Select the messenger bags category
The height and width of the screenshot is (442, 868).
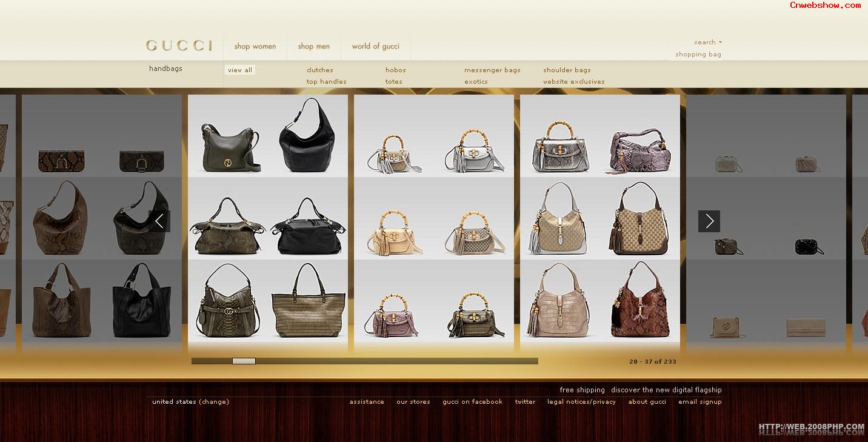[492, 70]
